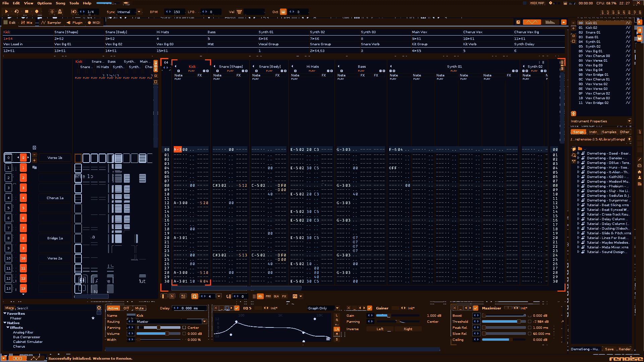Screen dimensions: 644x362
Task: Toggle the Q quantize button
Action: point(195,296)
